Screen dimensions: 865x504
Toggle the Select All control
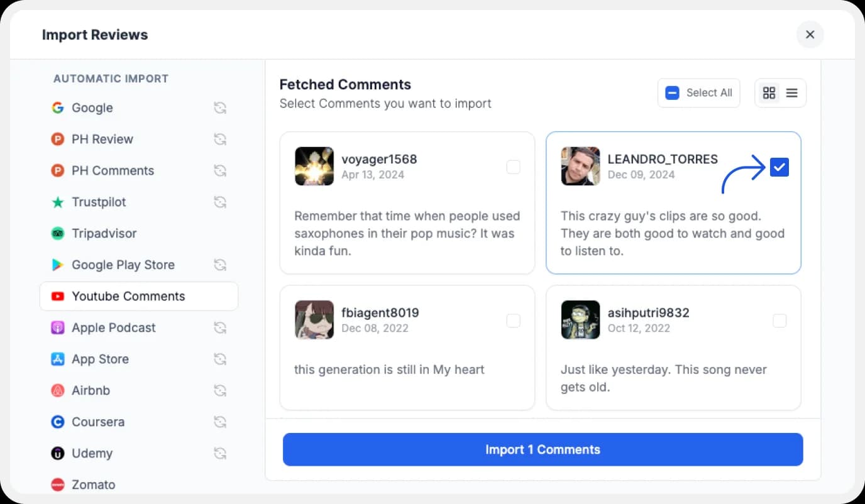click(672, 92)
